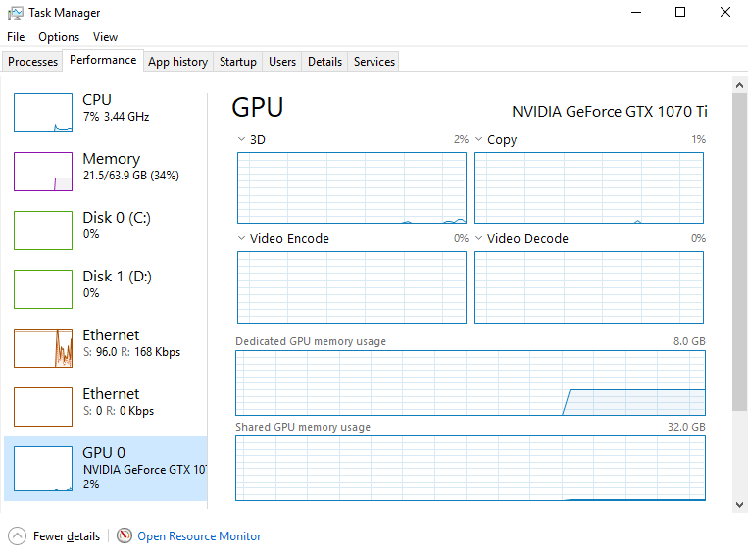
Task: Switch to the Users tab
Action: [282, 62]
